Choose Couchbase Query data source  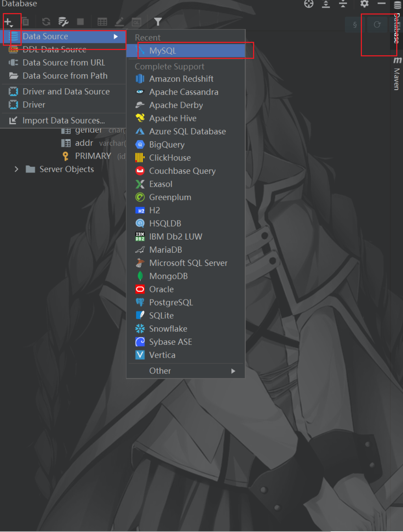(186, 171)
